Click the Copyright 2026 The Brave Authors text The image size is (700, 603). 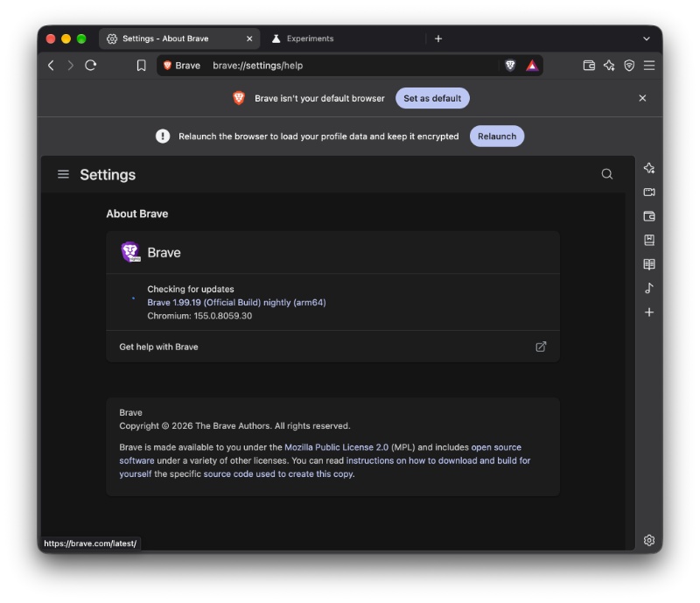coord(234,426)
